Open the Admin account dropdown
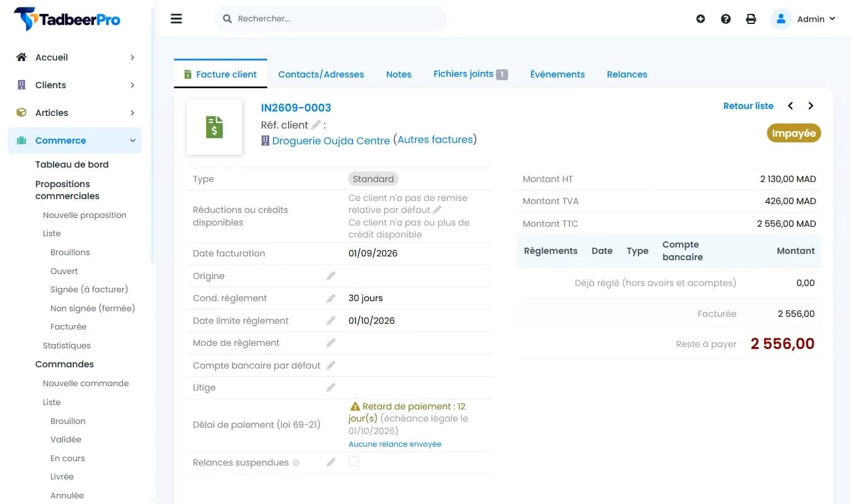This screenshot has height=504, width=851. [x=816, y=19]
